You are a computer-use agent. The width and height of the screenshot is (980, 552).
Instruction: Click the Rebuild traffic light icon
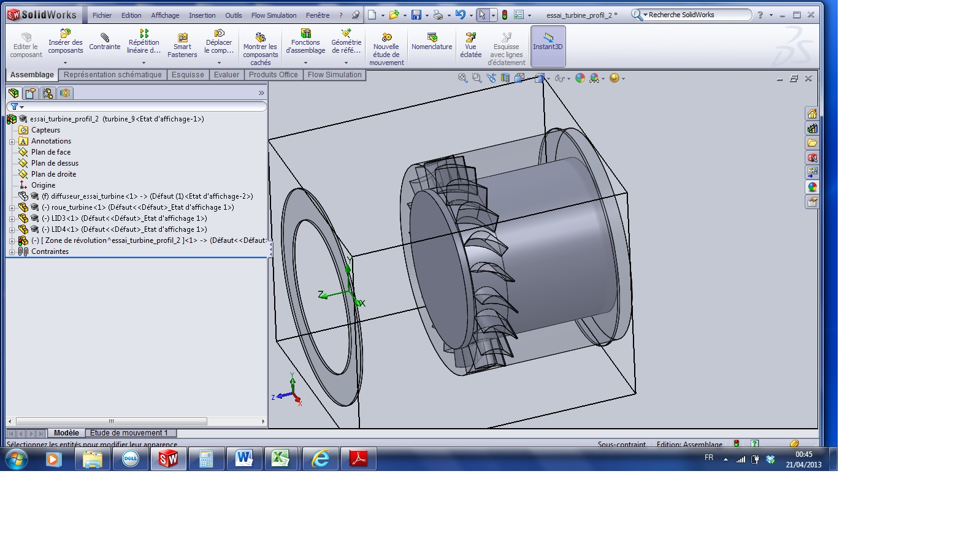click(505, 15)
